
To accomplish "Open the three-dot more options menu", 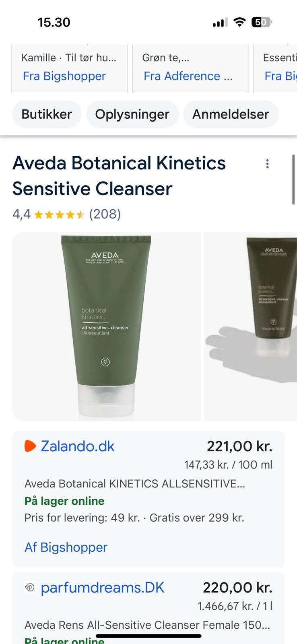I will point(267,164).
